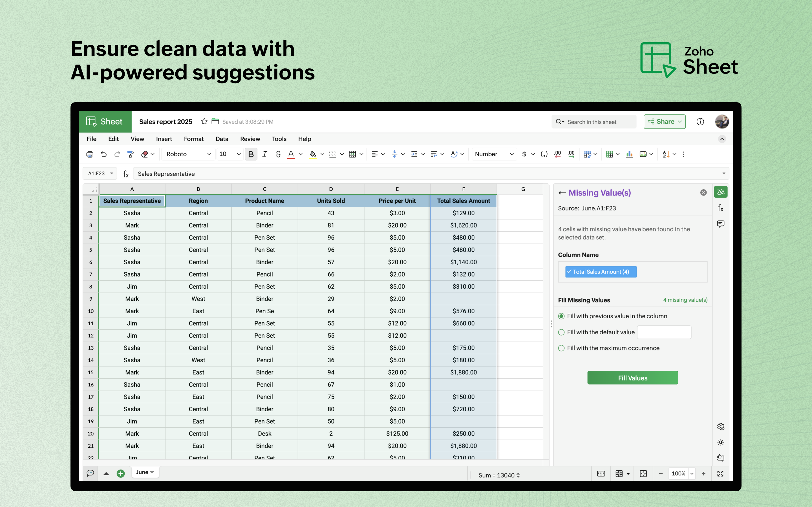Click the Fill Values button

pyautogui.click(x=632, y=378)
